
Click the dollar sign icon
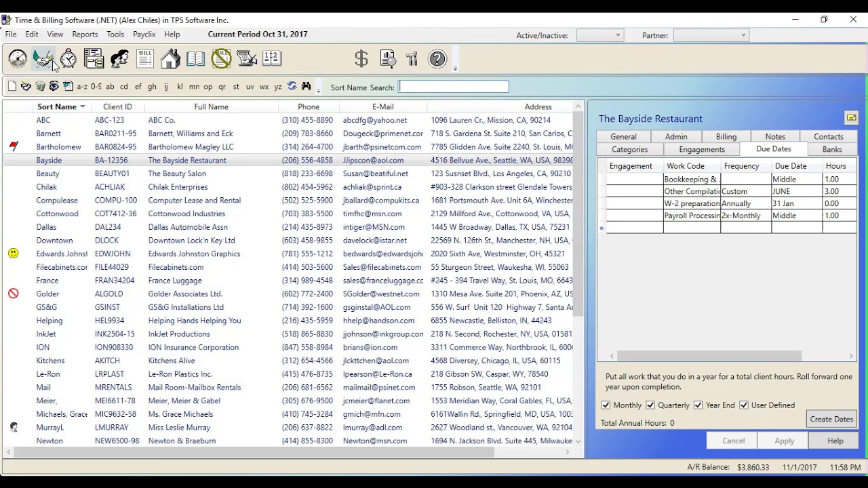tap(361, 59)
